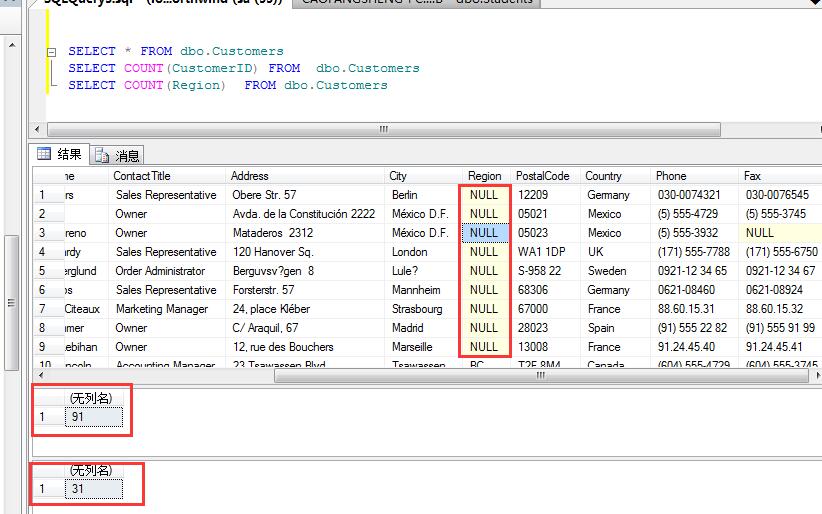Image resolution: width=822 pixels, height=514 pixels.
Task: Click left arrow of query editor scrollbar
Action: pyautogui.click(x=39, y=129)
